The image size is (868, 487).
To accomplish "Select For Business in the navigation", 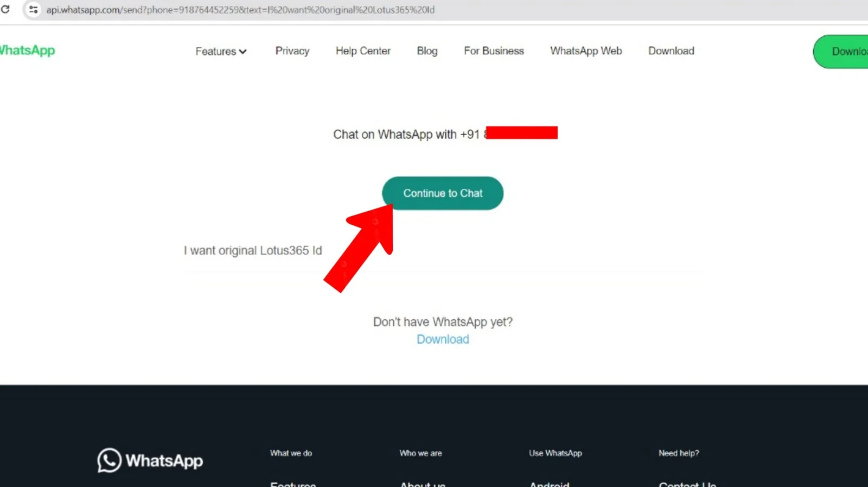I will 494,51.
